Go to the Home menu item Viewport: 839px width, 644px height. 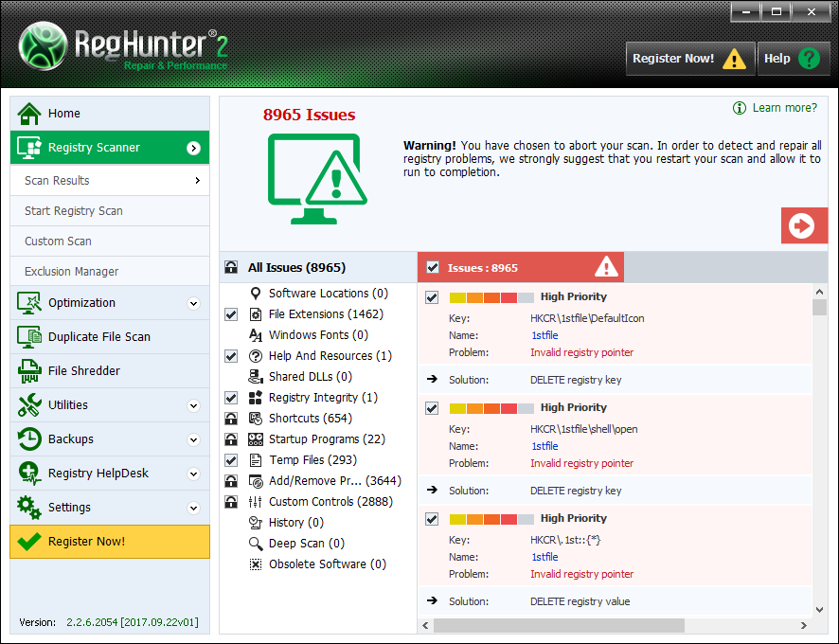click(110, 114)
